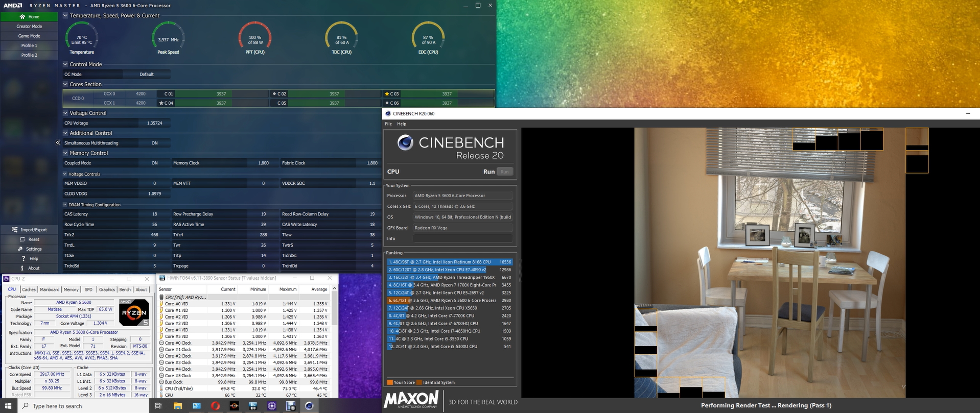Select the AMD Ryzen Threadripper 1950X ranking row

pos(450,278)
